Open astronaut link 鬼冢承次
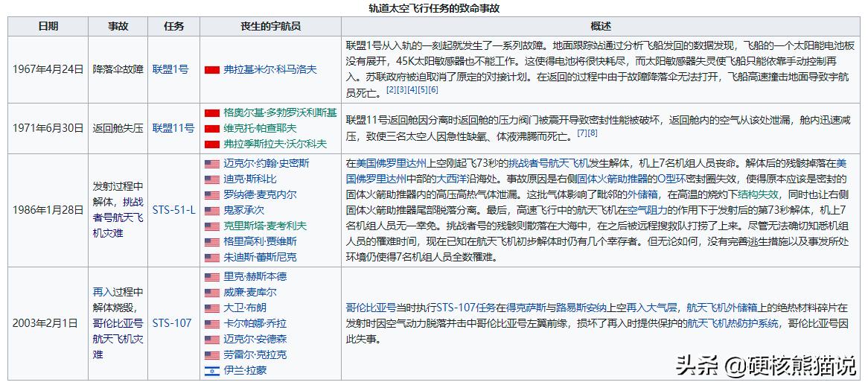Image resolution: width=868 pixels, height=388 pixels. [243, 210]
